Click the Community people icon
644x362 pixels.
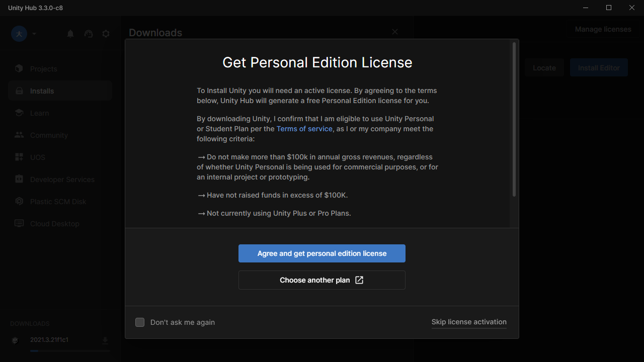(x=19, y=135)
